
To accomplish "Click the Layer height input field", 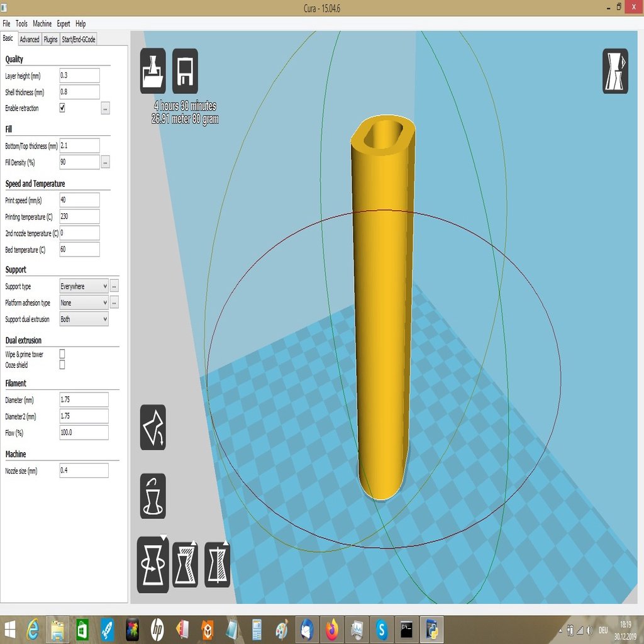I will tap(79, 75).
